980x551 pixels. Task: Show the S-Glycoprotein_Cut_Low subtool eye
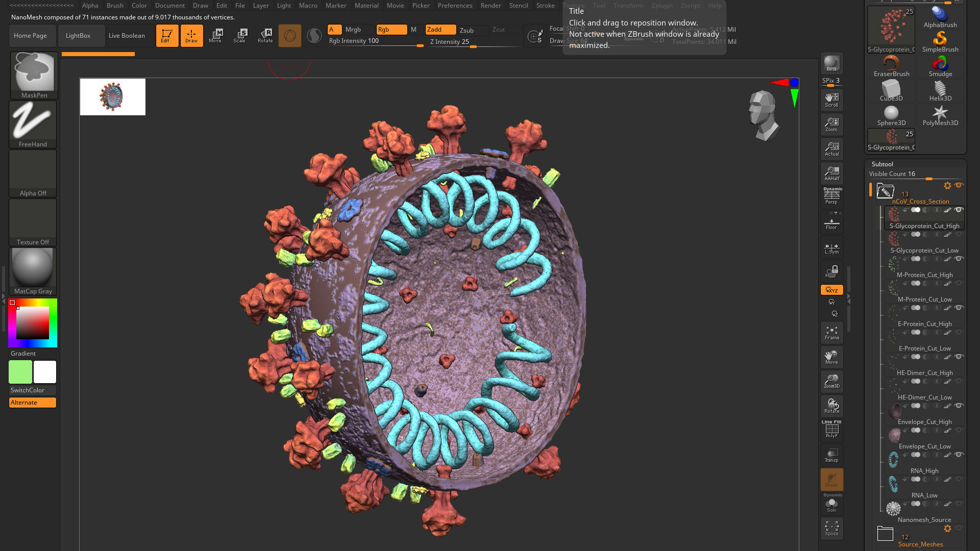point(959,234)
